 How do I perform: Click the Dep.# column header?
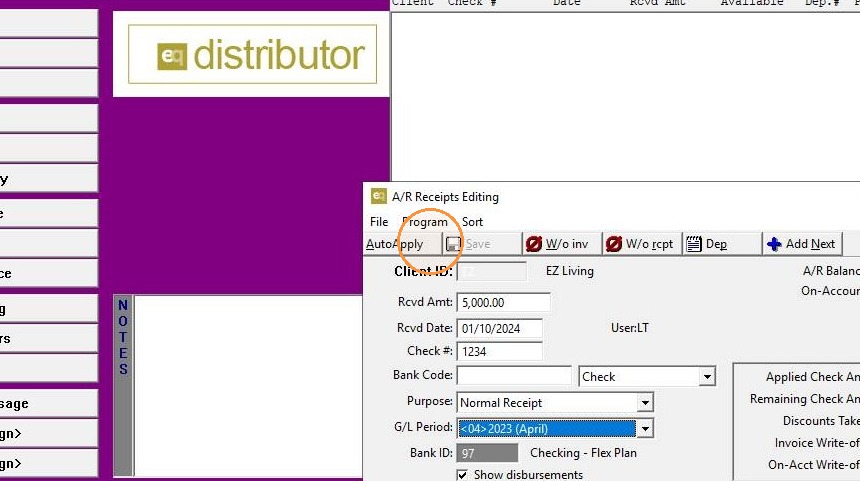(x=822, y=3)
